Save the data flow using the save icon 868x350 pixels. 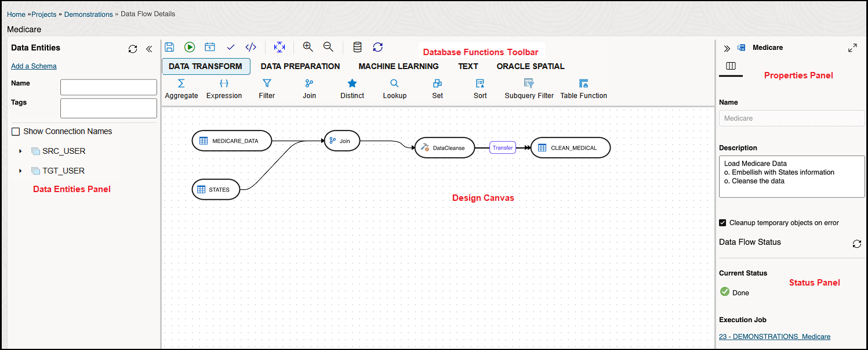click(x=169, y=47)
